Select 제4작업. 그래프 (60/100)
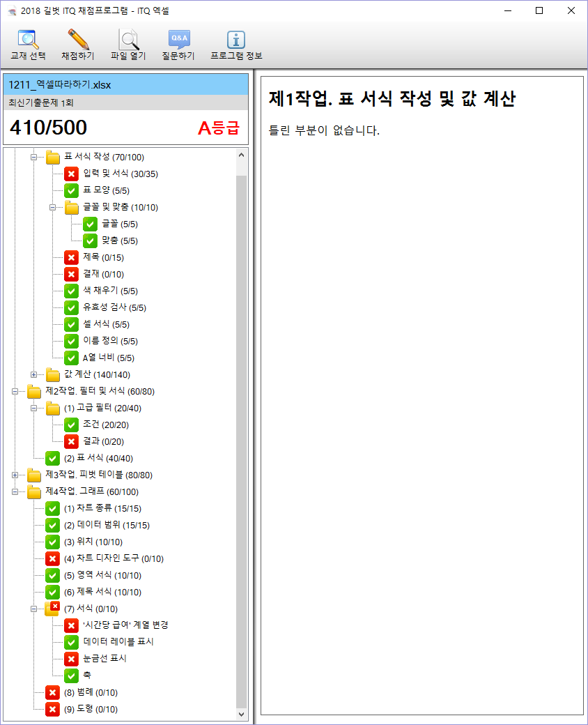Image resolution: width=588 pixels, height=725 pixels. [x=92, y=492]
